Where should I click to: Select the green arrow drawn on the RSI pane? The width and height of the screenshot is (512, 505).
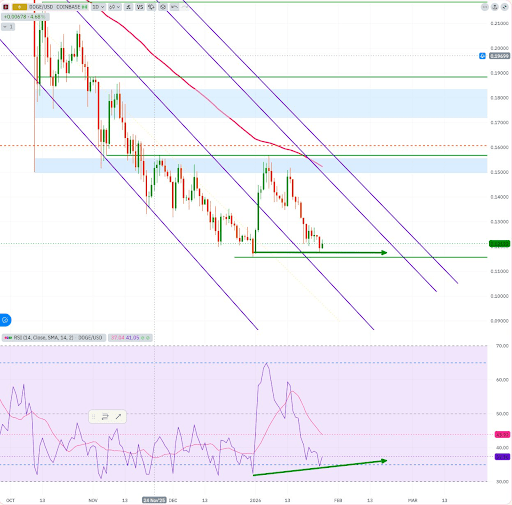[x=320, y=468]
